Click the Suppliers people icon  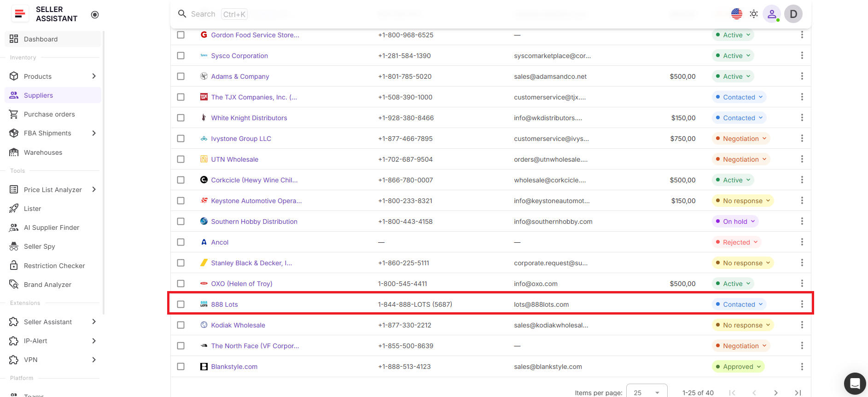click(14, 95)
